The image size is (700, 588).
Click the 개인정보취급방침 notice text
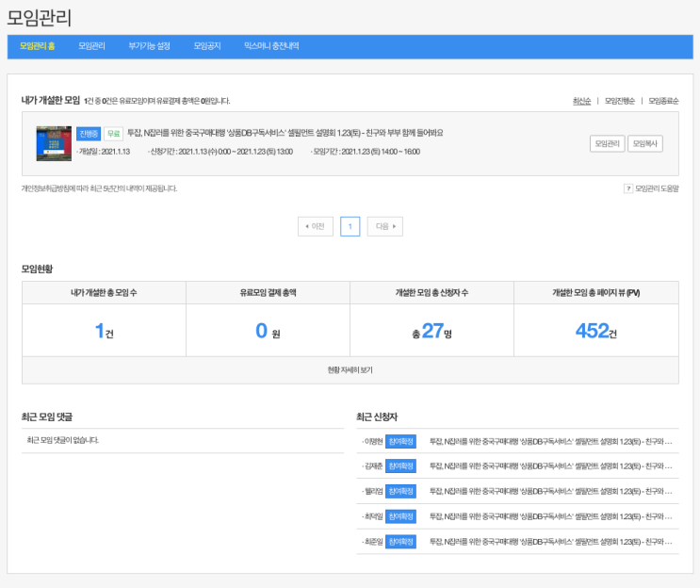[x=99, y=188]
